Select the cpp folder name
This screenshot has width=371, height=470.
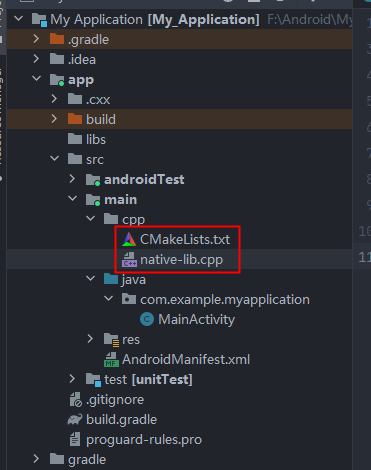tap(133, 220)
